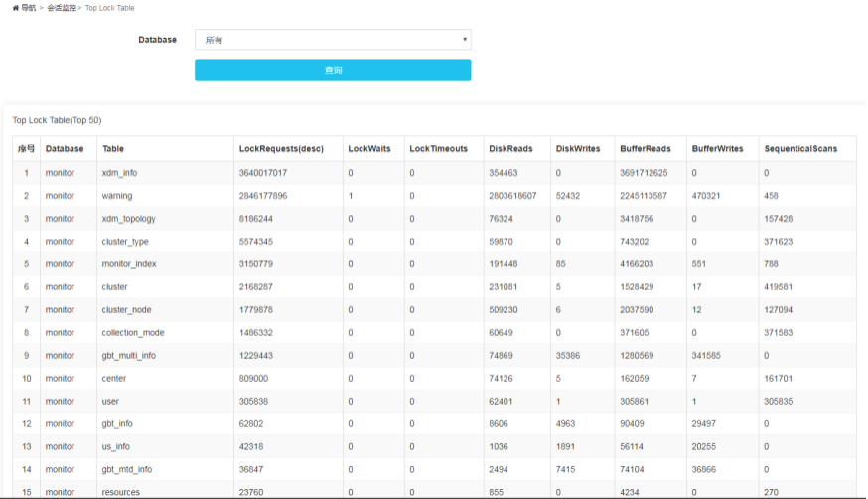Click the BufferWrites column header
Viewport: 868px width, 499px height.
[717, 148]
